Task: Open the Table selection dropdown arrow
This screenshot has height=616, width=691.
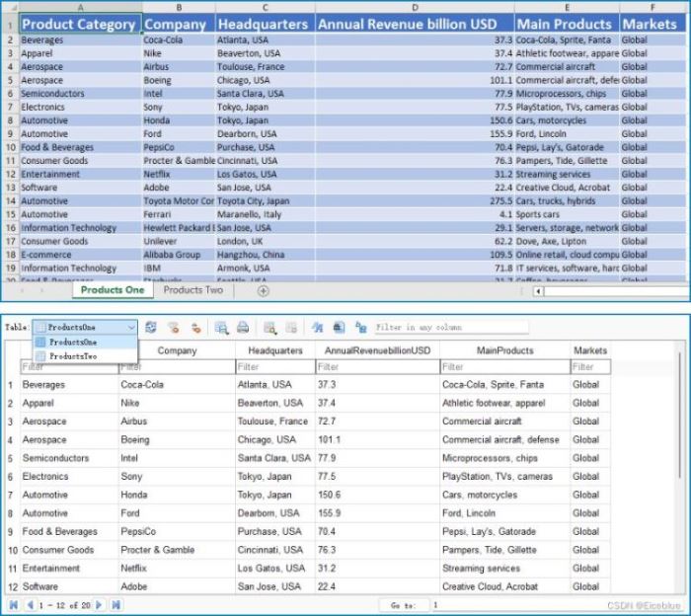Action: [x=131, y=328]
